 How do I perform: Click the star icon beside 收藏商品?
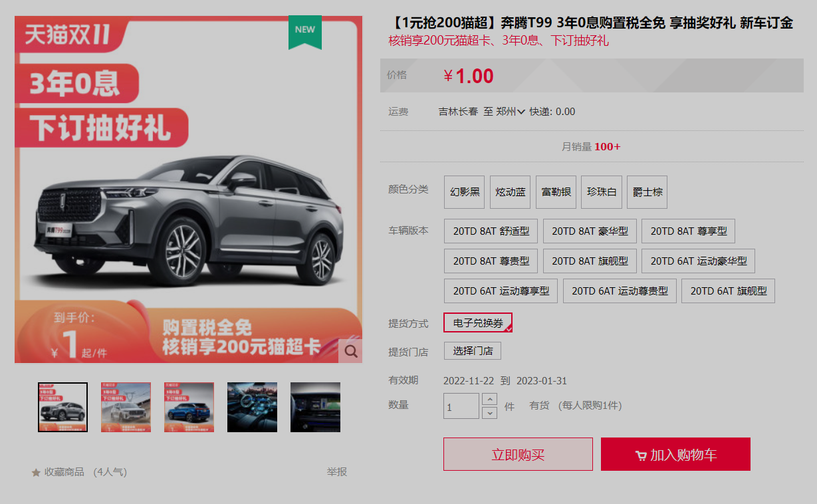click(x=36, y=473)
